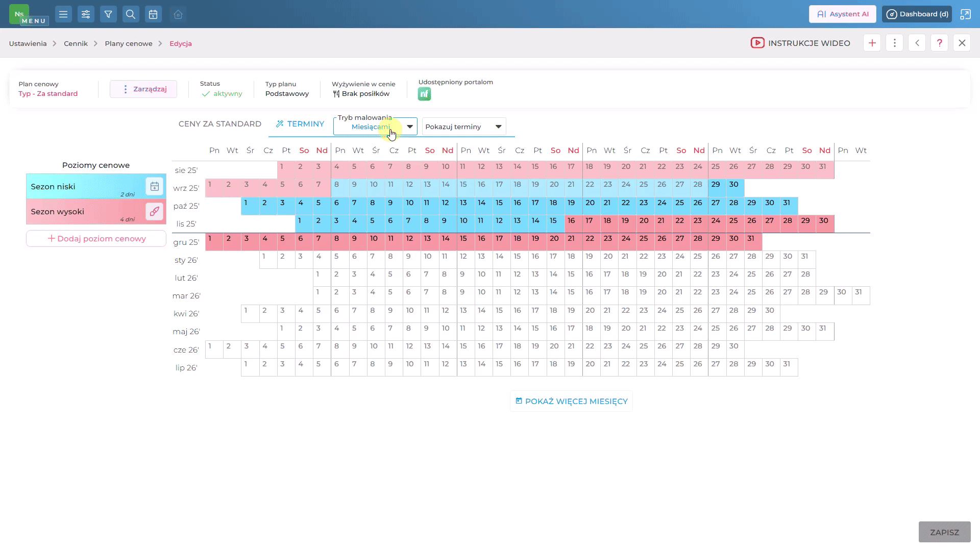Click the brush icon on Sezon wysoki
This screenshot has width=980, height=551.
pyautogui.click(x=154, y=211)
